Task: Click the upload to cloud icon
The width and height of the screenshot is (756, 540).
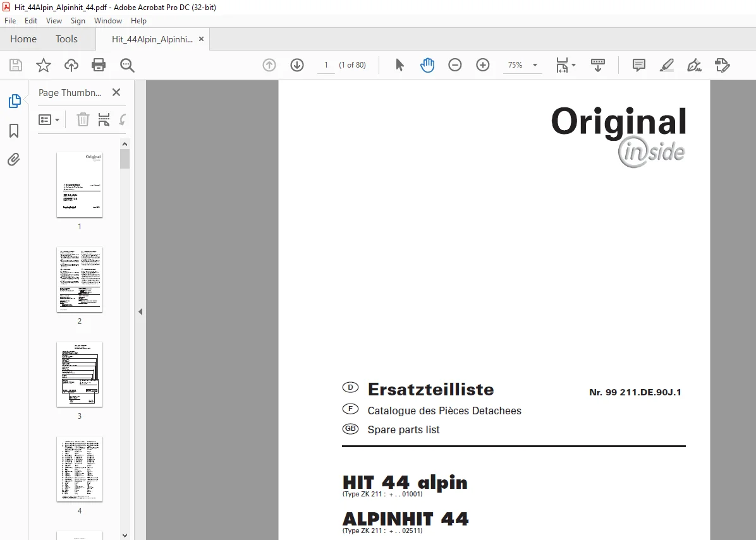Action: pos(71,65)
